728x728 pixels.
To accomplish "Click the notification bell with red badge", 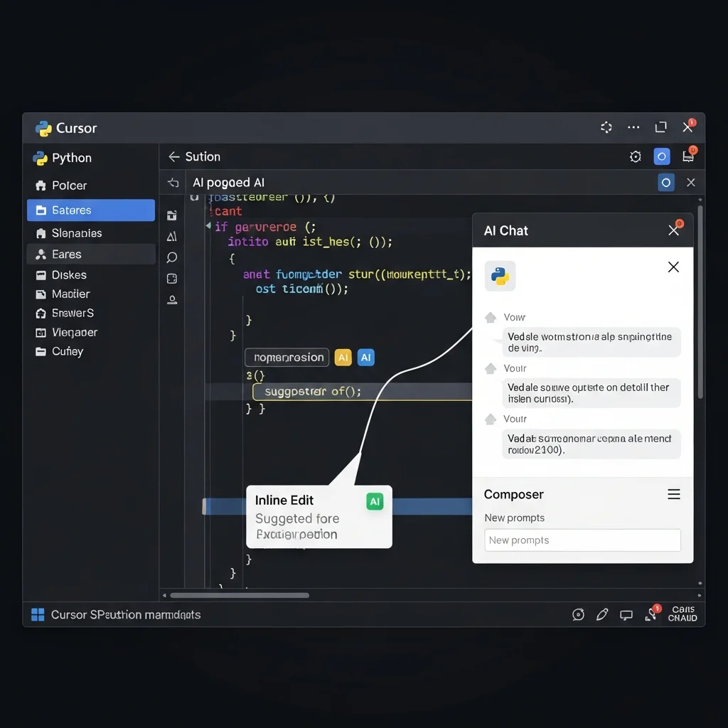I will [x=651, y=614].
